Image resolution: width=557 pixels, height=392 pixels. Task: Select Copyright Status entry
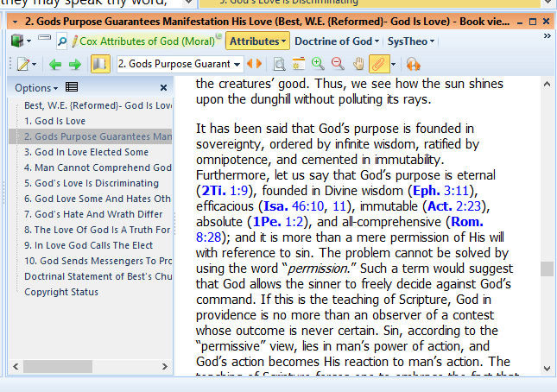pos(61,292)
